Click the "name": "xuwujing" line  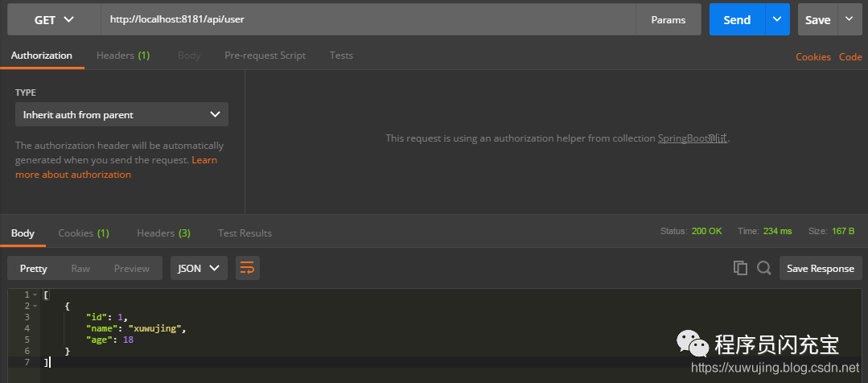(136, 328)
